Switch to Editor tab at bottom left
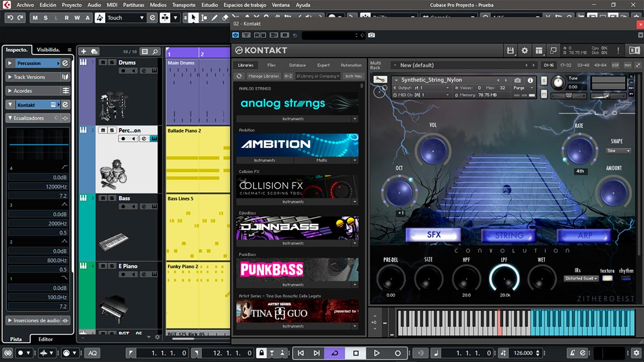The image size is (644, 362). (x=46, y=339)
